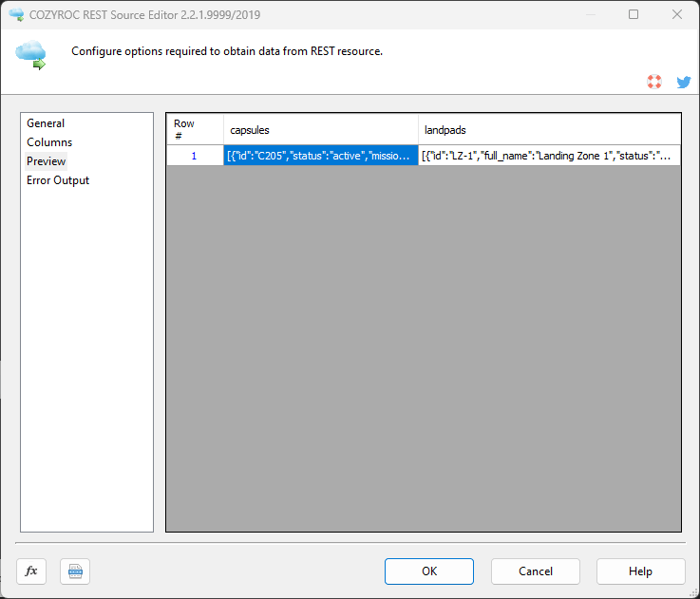Select the Columns page
This screenshot has width=700, height=599.
coord(49,142)
